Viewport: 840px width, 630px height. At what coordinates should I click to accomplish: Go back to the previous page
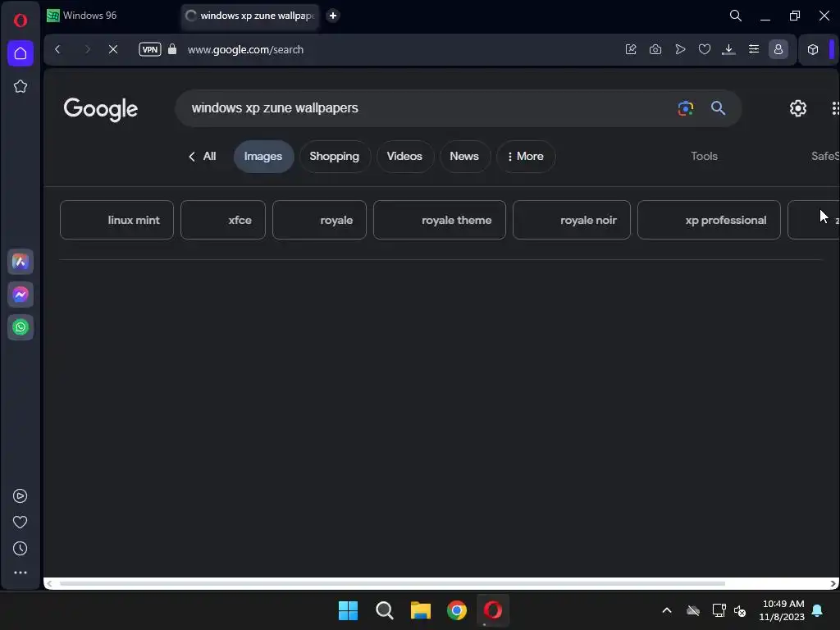pyautogui.click(x=58, y=49)
